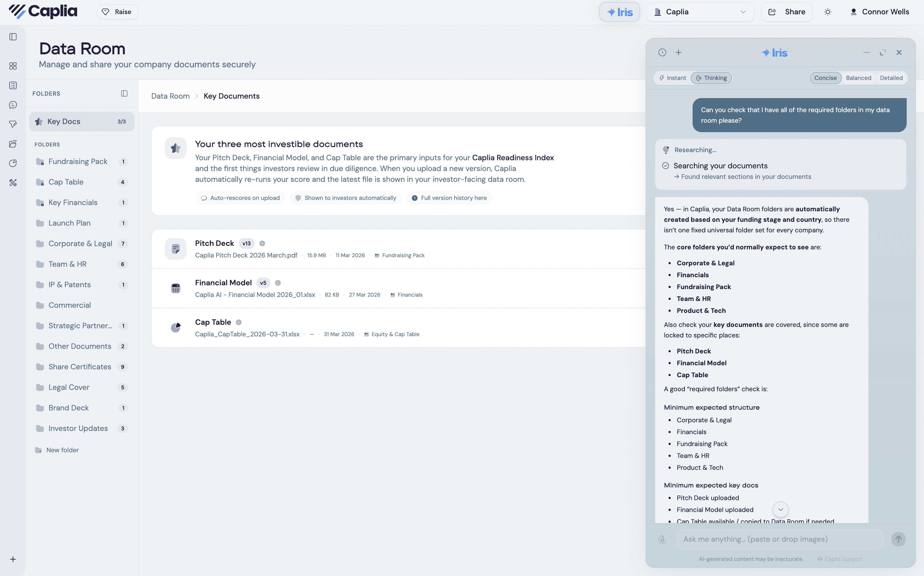Jump to latest message with down chevron
924x576 pixels.
(780, 510)
